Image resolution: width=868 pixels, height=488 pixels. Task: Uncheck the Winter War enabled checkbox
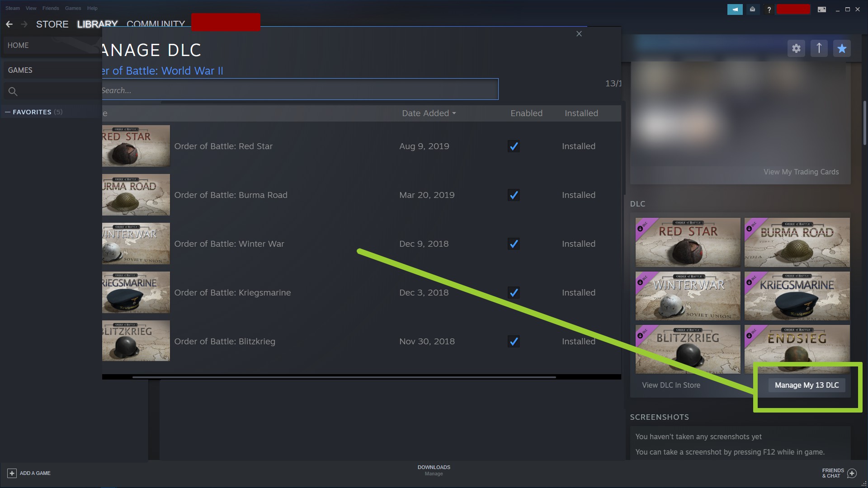tap(514, 244)
